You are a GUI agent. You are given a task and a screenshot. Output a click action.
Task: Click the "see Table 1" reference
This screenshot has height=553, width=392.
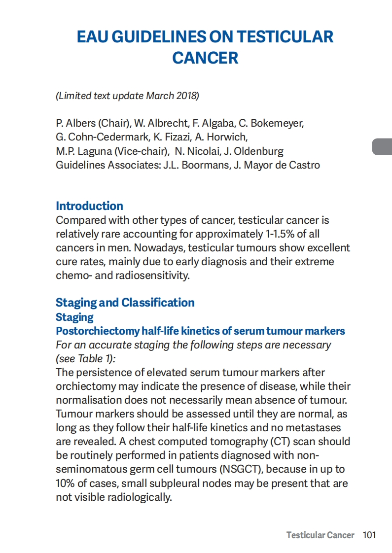[x=84, y=358]
